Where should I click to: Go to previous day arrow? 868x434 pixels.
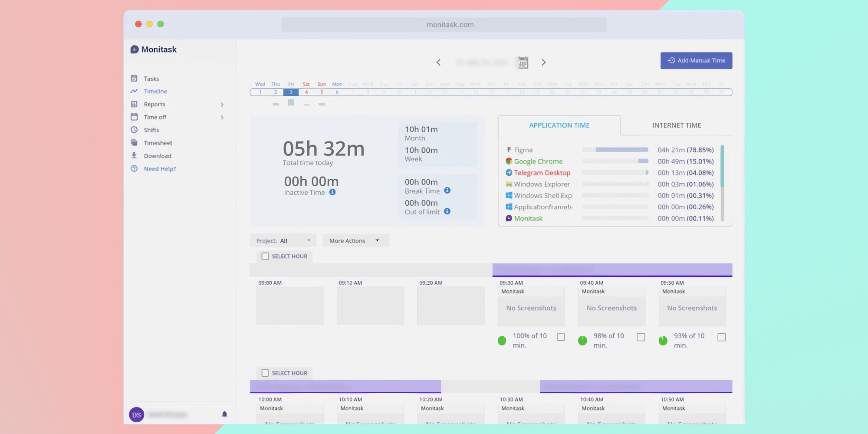pyautogui.click(x=438, y=62)
